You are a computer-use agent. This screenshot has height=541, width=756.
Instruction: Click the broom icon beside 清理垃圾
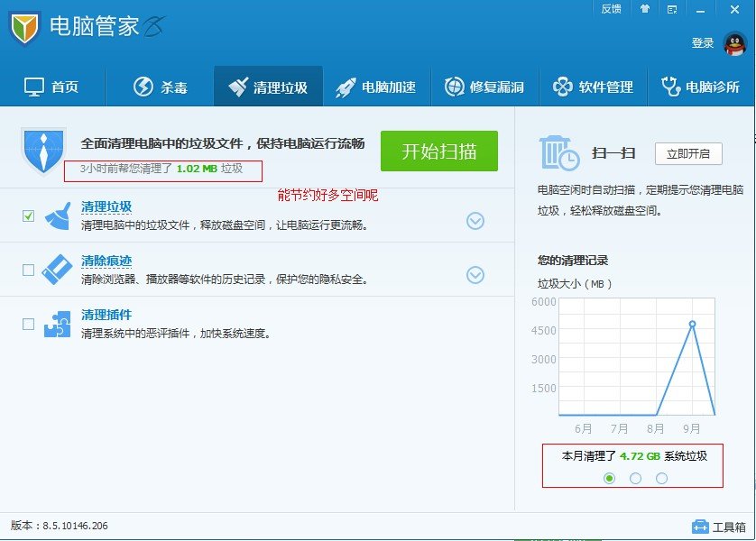pos(56,216)
